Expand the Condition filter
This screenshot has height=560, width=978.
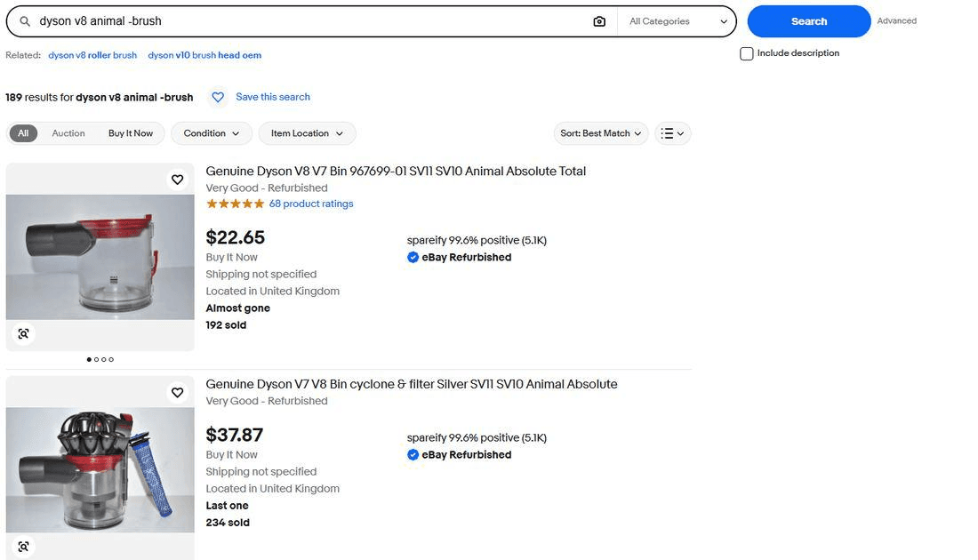pyautogui.click(x=212, y=133)
